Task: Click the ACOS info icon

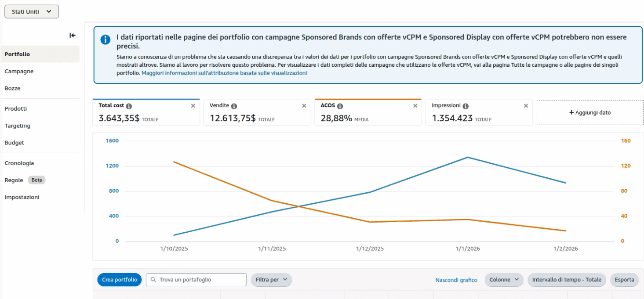Action: pos(341,105)
